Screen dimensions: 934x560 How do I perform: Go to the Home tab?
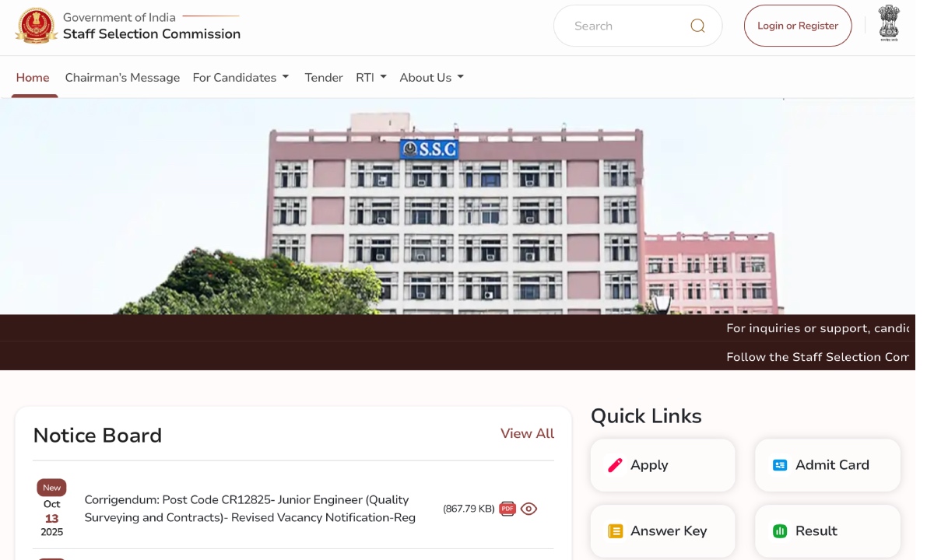[33, 78]
